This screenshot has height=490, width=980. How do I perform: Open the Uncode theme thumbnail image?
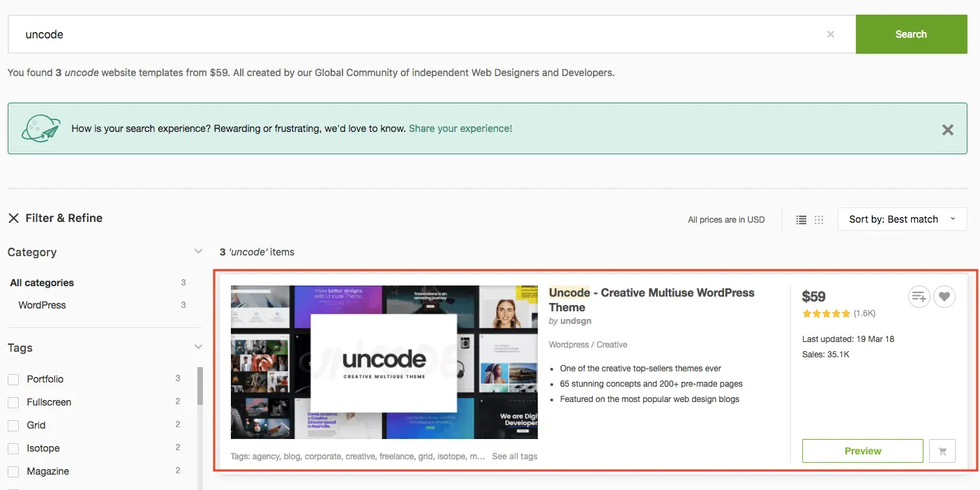click(x=384, y=362)
